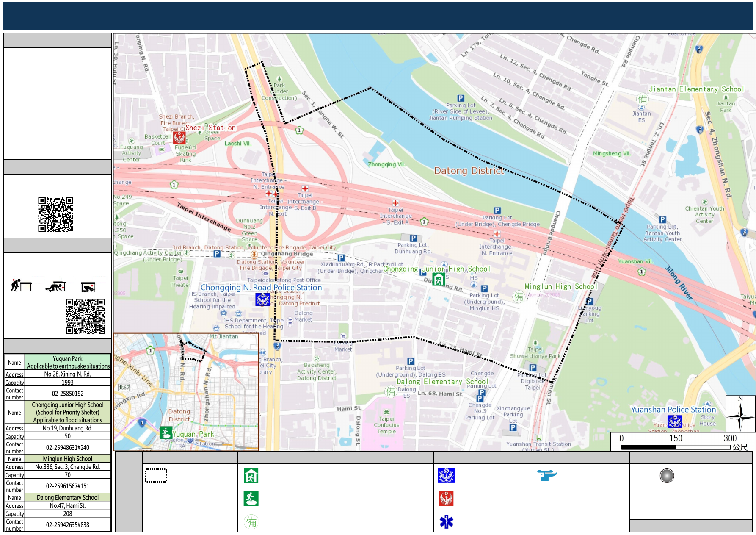
Task: Click the parking icon above 'Parking Lot, Dunhuang Rd.'
Action: [x=414, y=238]
